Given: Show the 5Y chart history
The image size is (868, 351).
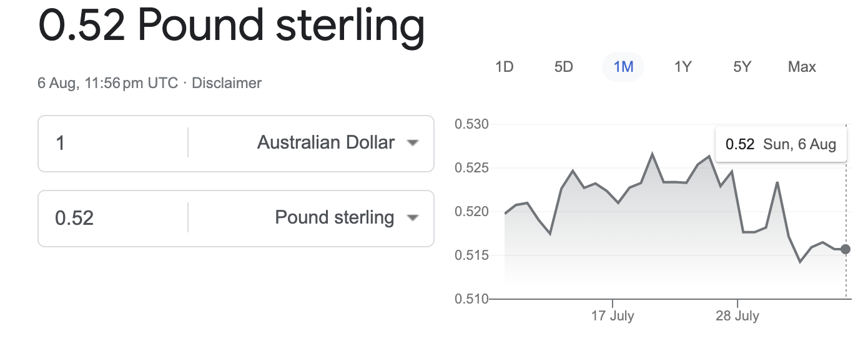Looking at the screenshot, I should (742, 67).
